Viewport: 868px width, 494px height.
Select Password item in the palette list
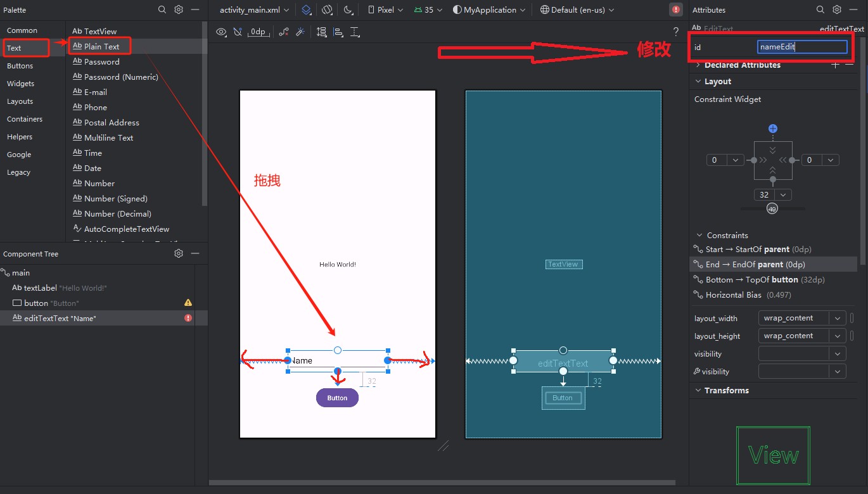[x=102, y=61]
